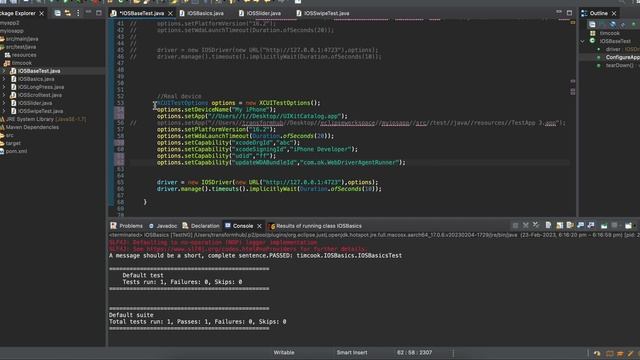
Task: Toggle show console on standard error
Action: pyautogui.click(x=591, y=225)
